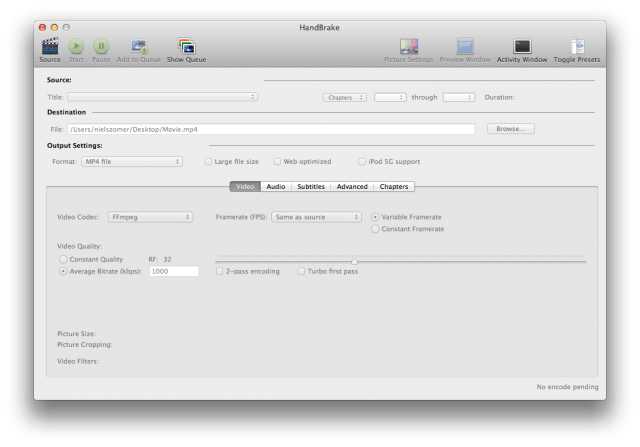Viewport: 640px width, 447px height.
Task: Open Picture Settings from toolbar
Action: (408, 46)
